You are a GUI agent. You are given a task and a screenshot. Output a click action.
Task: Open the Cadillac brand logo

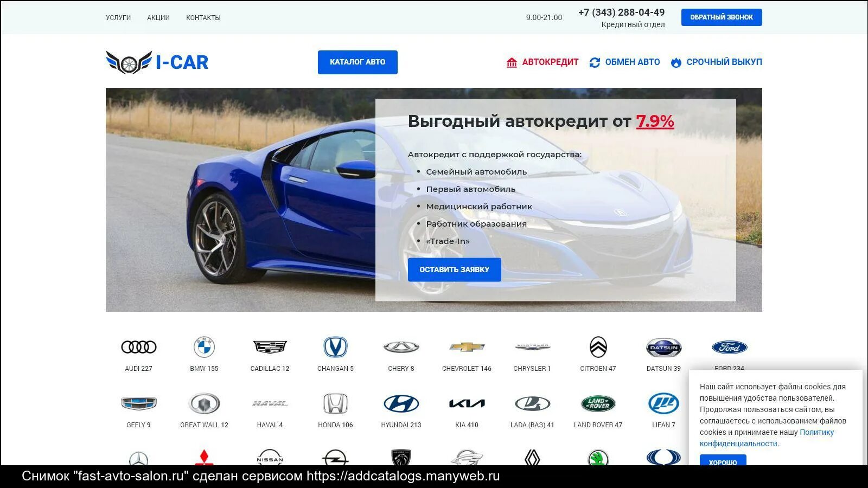coord(270,347)
